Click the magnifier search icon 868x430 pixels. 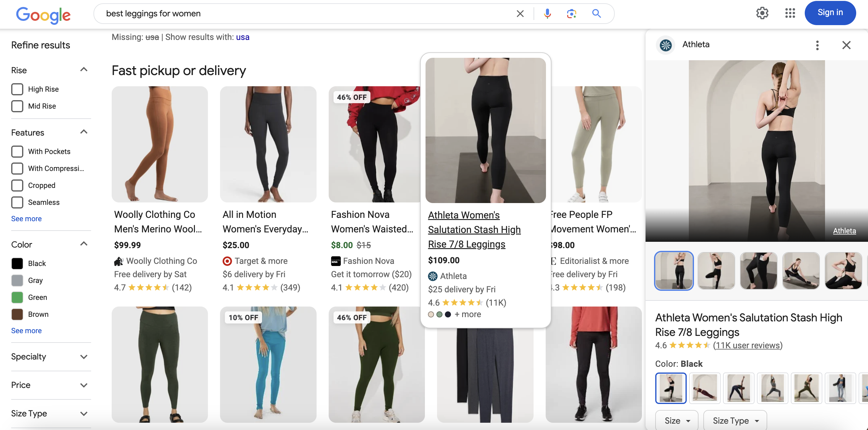pyautogui.click(x=597, y=14)
